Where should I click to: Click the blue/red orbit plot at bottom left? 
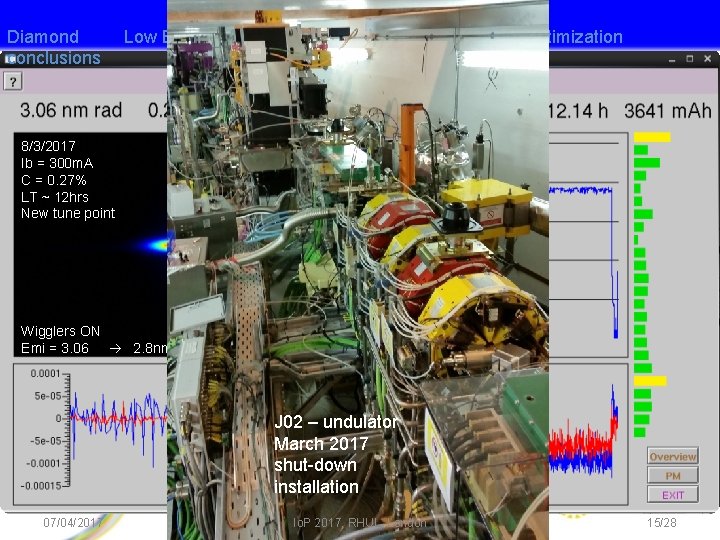click(90, 434)
